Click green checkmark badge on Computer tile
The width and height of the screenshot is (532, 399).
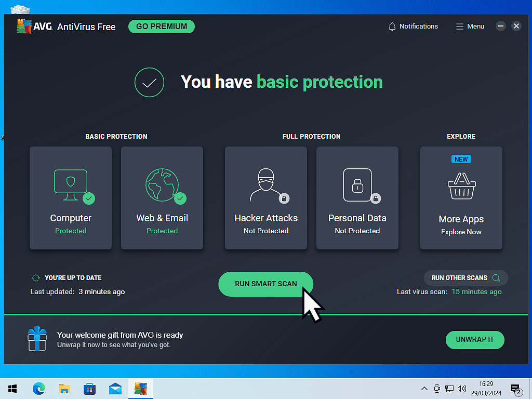[89, 198]
